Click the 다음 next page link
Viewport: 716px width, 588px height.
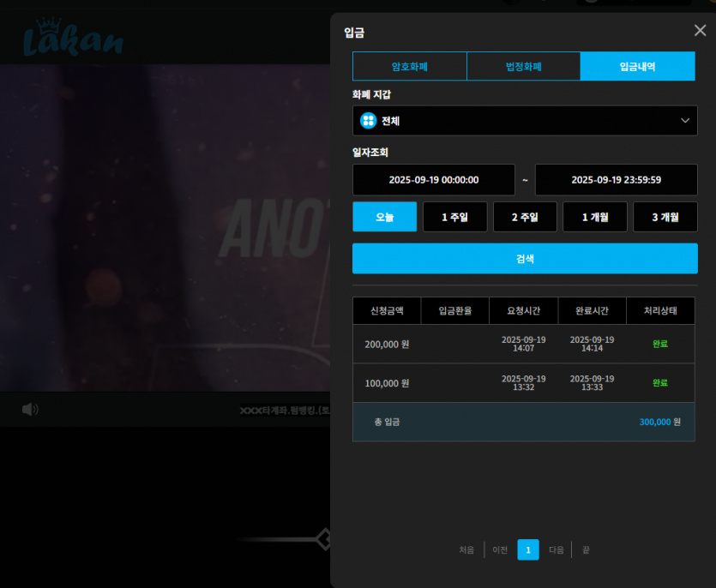pos(557,550)
